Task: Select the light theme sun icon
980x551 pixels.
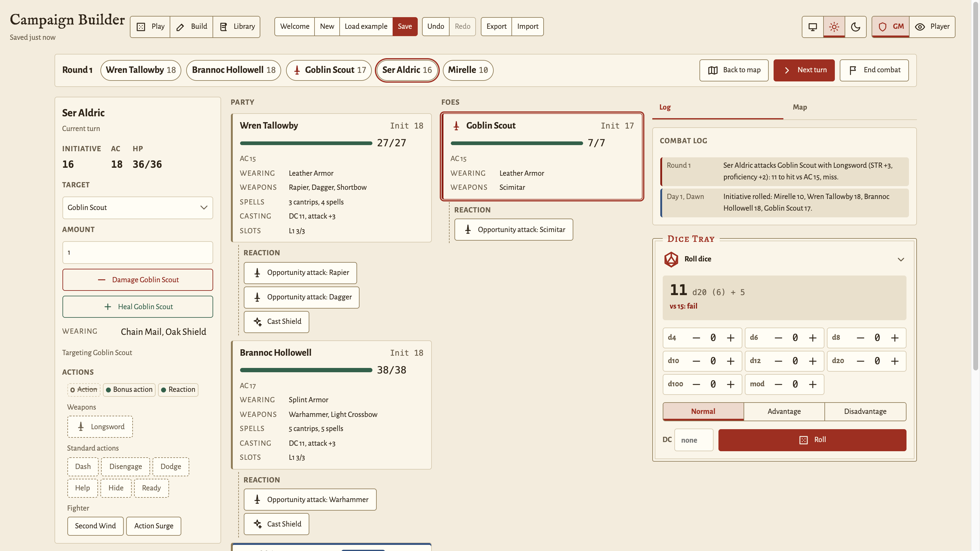Action: pos(834,27)
